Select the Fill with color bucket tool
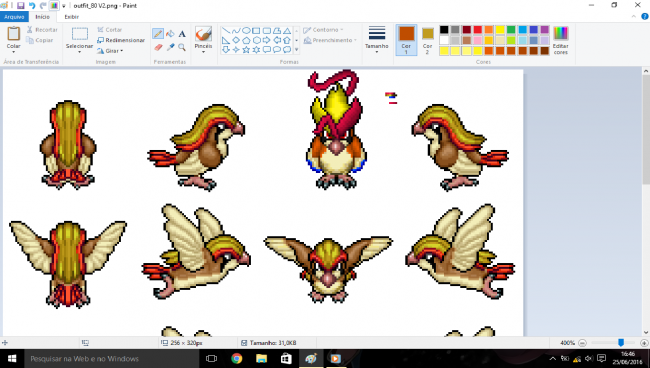Image resolution: width=650 pixels, height=368 pixels. tap(170, 34)
